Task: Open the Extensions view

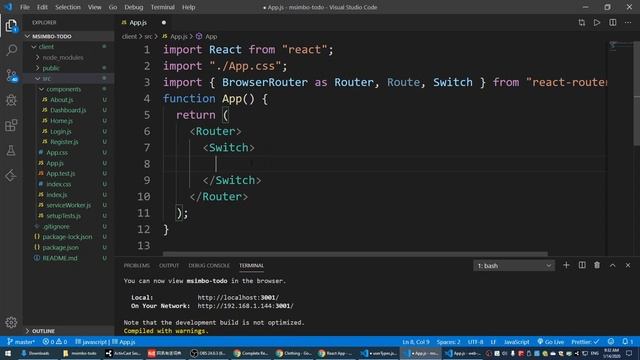Action: point(11,125)
